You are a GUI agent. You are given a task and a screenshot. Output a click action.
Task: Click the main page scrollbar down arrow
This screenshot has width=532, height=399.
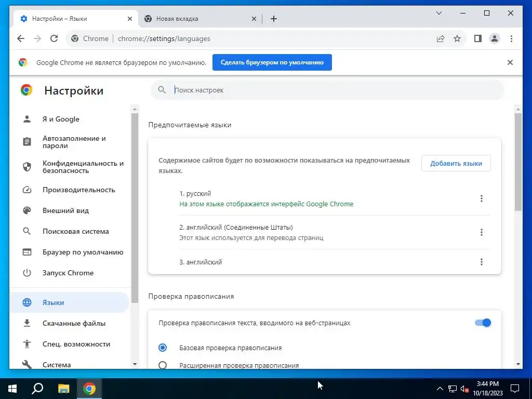coord(518,364)
